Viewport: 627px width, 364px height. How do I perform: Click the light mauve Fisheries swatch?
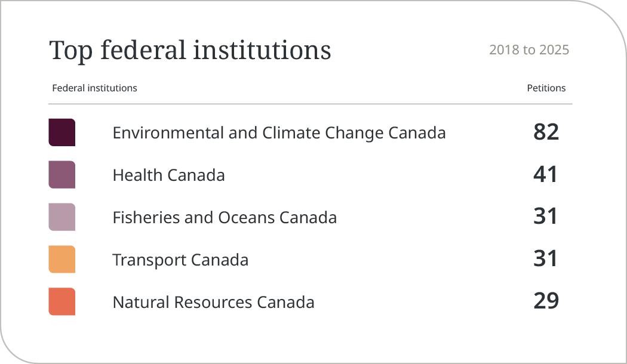62,217
